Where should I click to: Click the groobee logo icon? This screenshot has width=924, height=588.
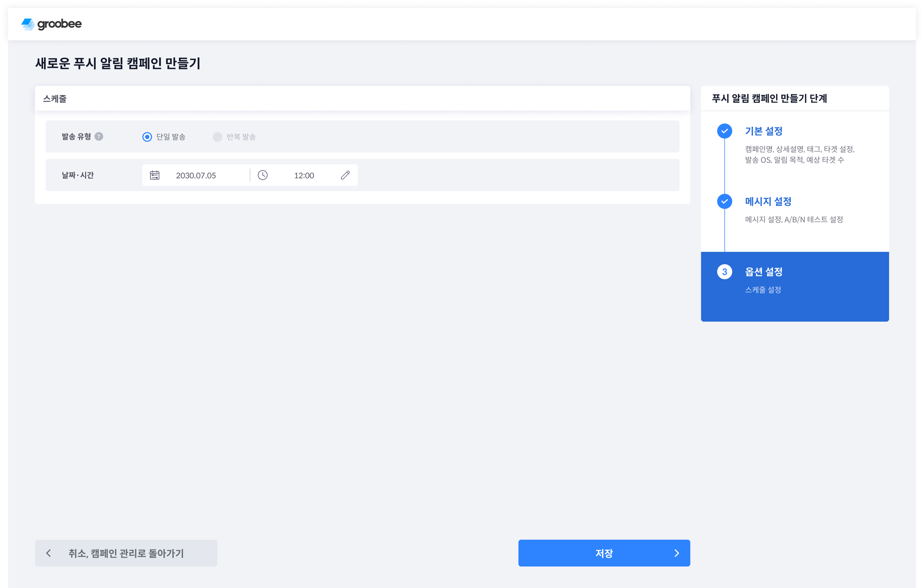(x=28, y=24)
